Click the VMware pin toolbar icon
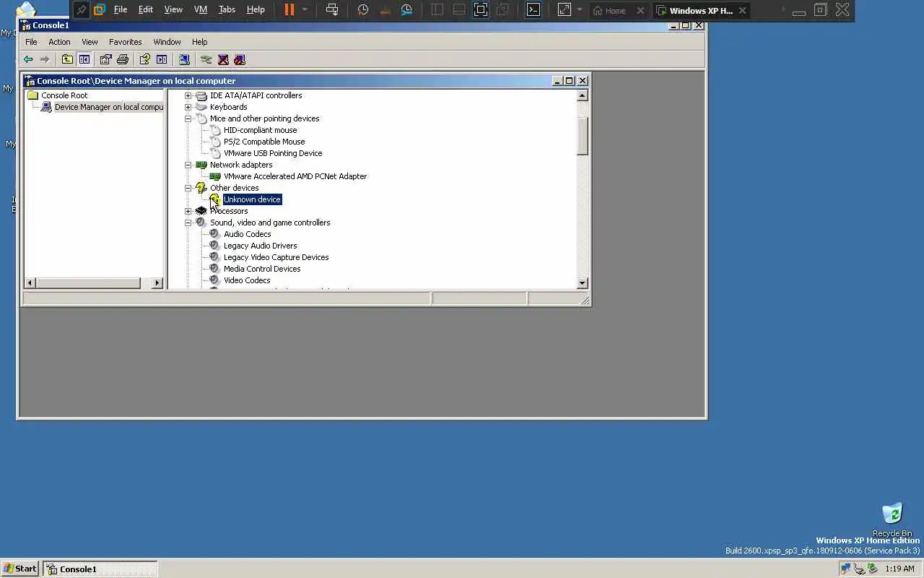The height and width of the screenshot is (578, 924). coord(81,10)
